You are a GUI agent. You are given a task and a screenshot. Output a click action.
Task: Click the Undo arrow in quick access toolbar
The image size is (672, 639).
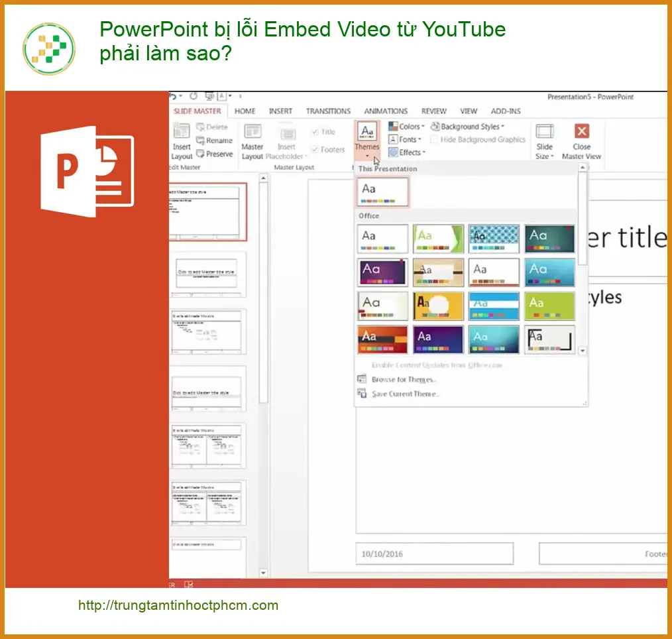click(173, 96)
